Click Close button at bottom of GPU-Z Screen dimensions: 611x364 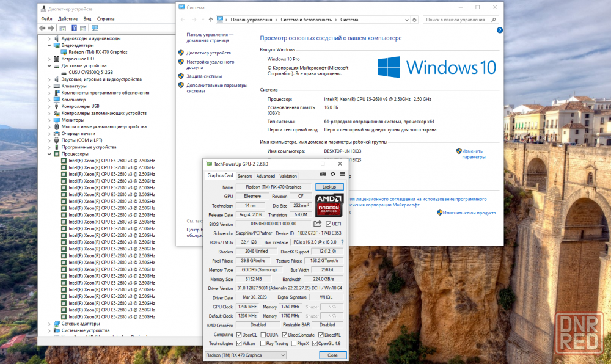(332, 355)
